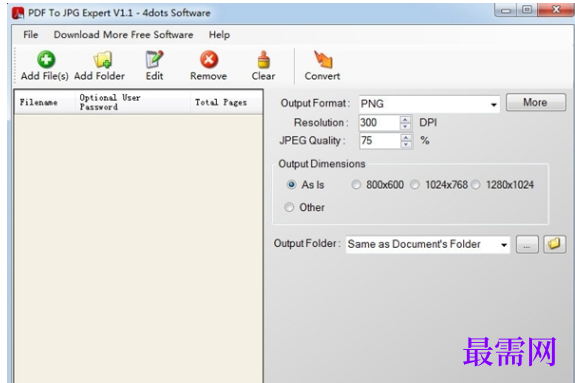Open the Help menu
575x383 pixels.
pyautogui.click(x=219, y=34)
